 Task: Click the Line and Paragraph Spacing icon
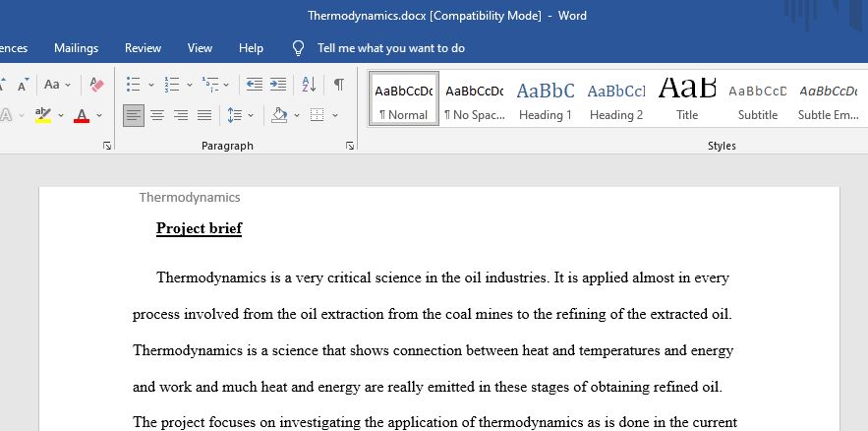coord(235,115)
